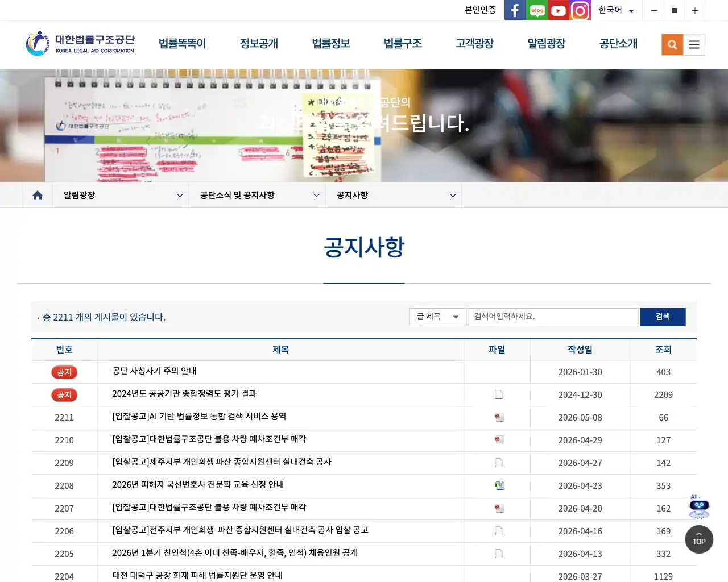Screen dimensions: 728x582
Task: Click the 본인인증 link
Action: (x=480, y=10)
